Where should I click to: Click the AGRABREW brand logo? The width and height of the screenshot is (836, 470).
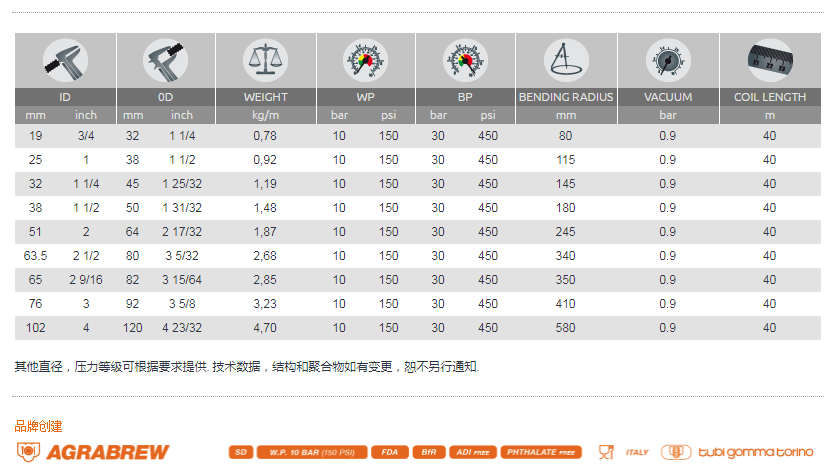92,452
